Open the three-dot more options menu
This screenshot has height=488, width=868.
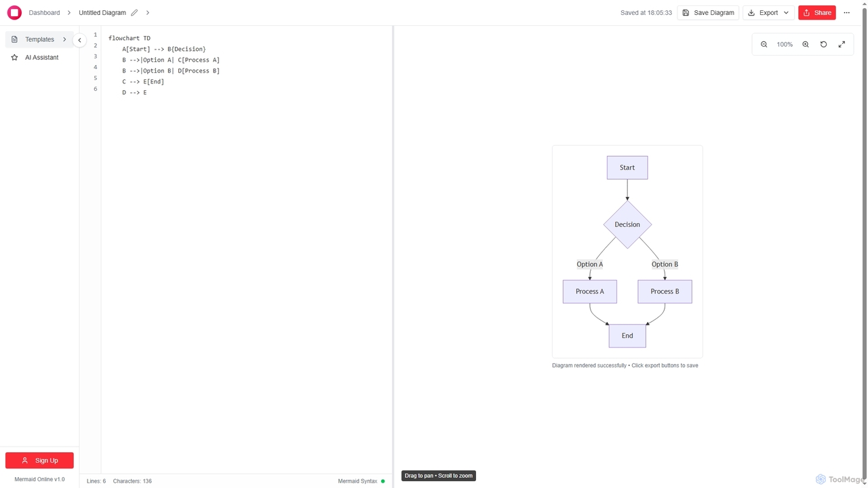[x=846, y=13]
